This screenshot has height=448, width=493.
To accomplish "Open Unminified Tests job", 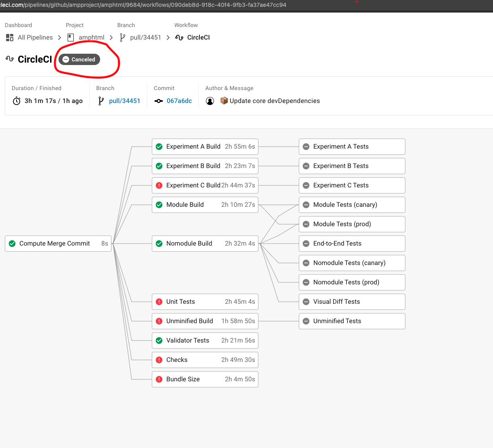I will point(352,321).
